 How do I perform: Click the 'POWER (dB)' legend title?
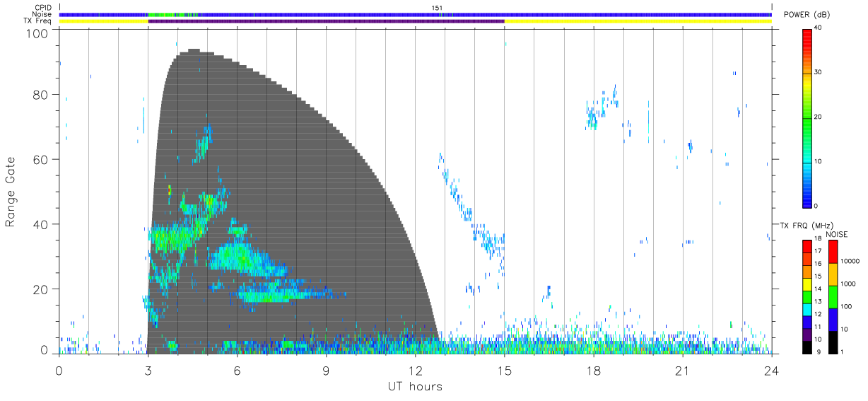click(807, 15)
